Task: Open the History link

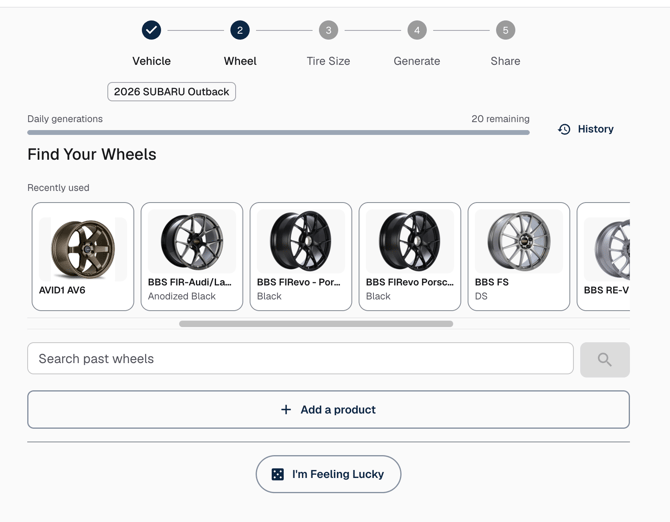Action: pyautogui.click(x=586, y=129)
